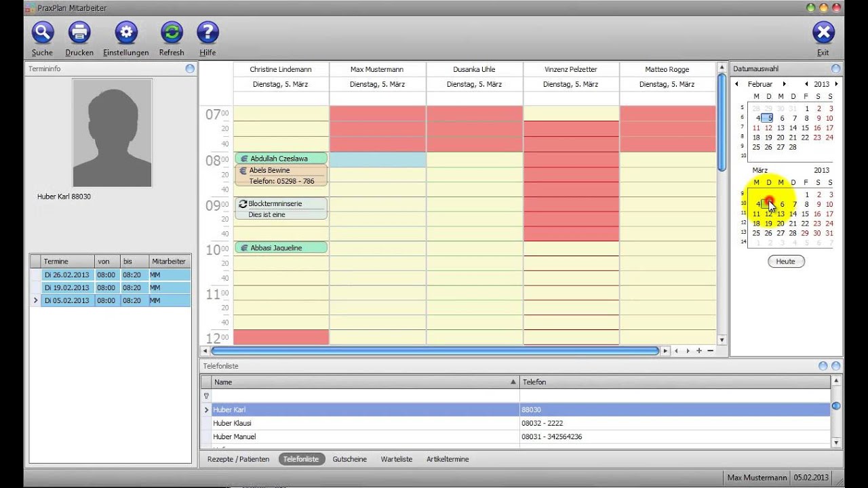This screenshot has height=488, width=868.
Task: Open the Einstellungen gear icon
Action: tap(125, 32)
